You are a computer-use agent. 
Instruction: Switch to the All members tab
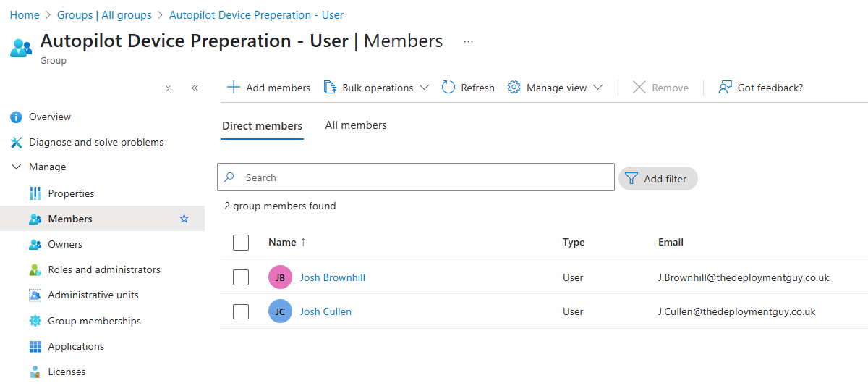coord(356,125)
